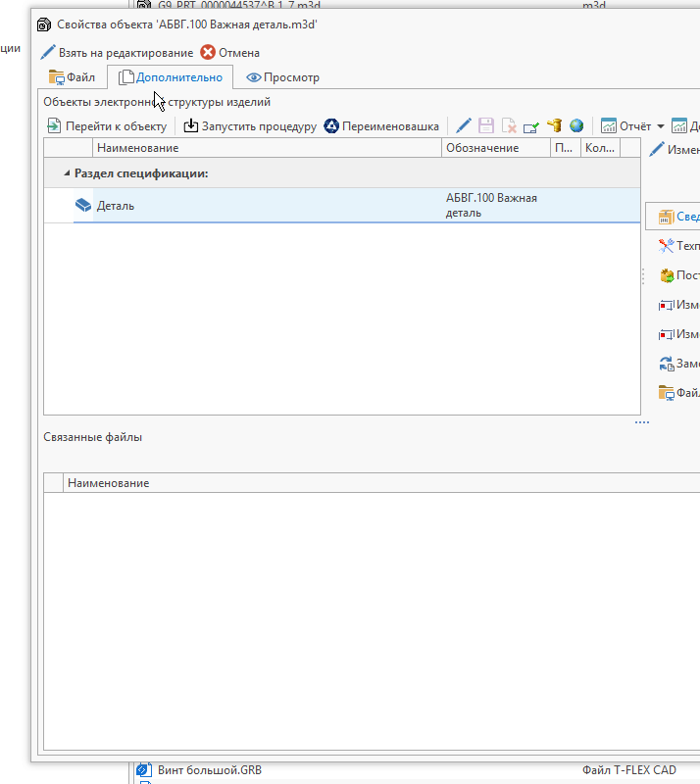This screenshot has width=700, height=784.
Task: Click the blue pencil edit icon in toolbar
Action: tap(464, 126)
